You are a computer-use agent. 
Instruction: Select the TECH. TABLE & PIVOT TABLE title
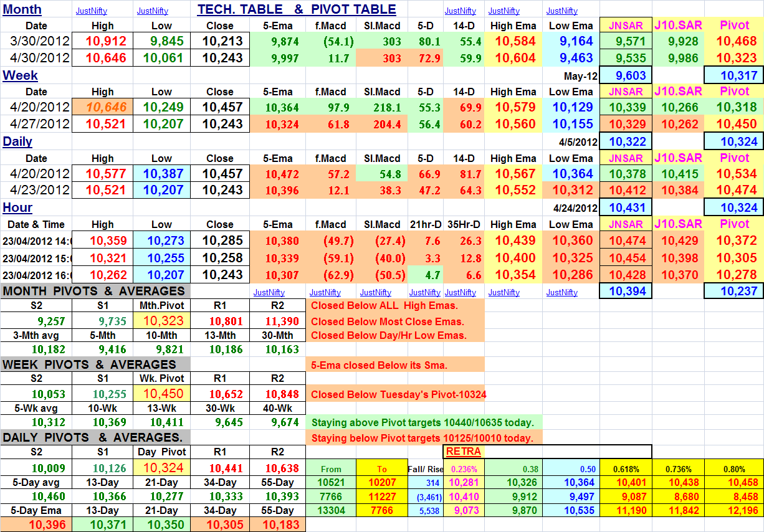point(297,9)
